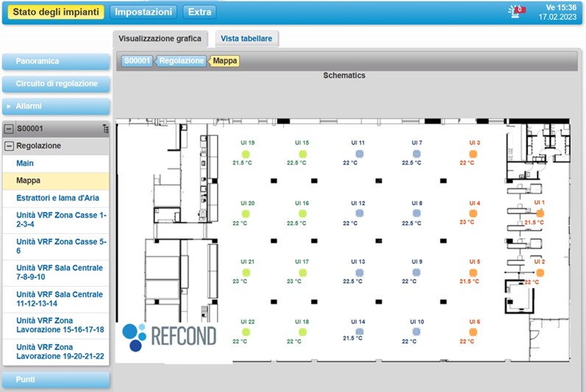Viewport: 586px width, 392px height.
Task: Collapse the S00001 tree node
Action: point(9,129)
